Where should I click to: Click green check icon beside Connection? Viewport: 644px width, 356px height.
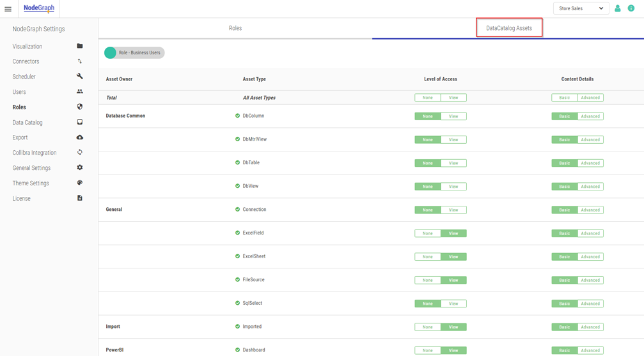237,210
